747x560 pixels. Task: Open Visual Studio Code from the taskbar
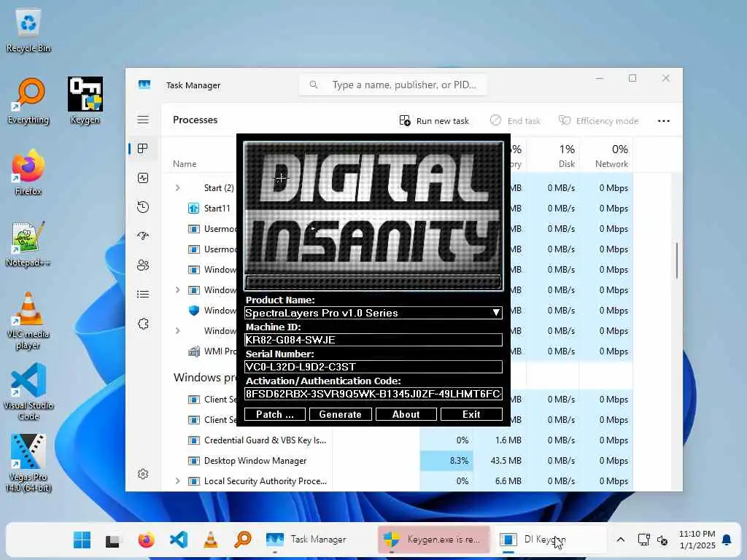coord(179,540)
